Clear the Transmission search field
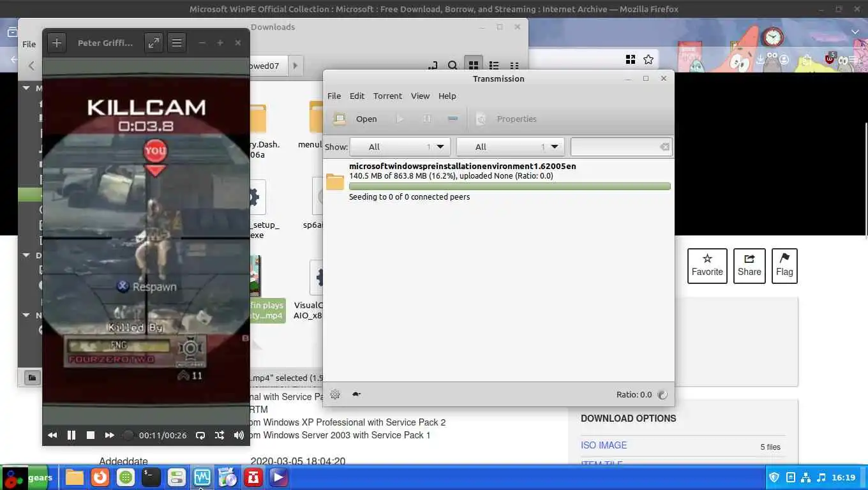The height and width of the screenshot is (490, 868). tap(664, 147)
